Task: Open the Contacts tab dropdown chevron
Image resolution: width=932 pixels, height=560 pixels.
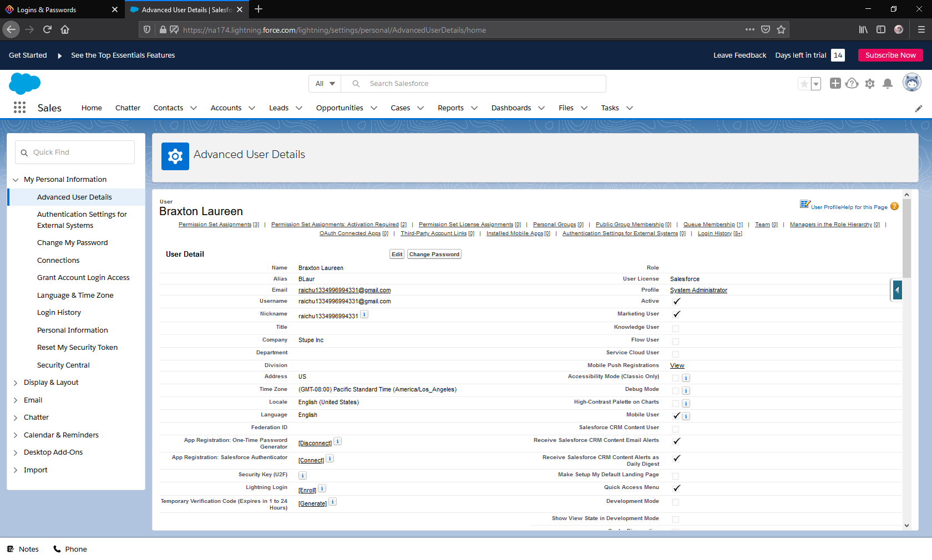Action: [x=194, y=108]
